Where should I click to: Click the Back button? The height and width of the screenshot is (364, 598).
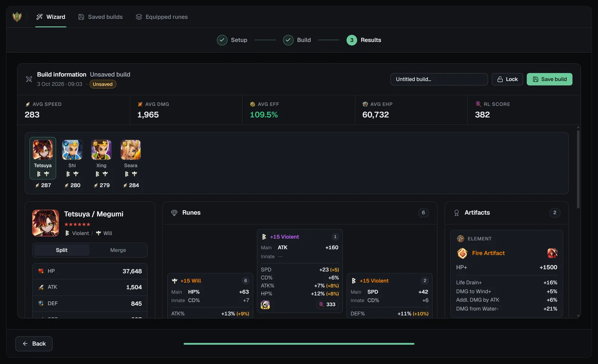pyautogui.click(x=34, y=344)
